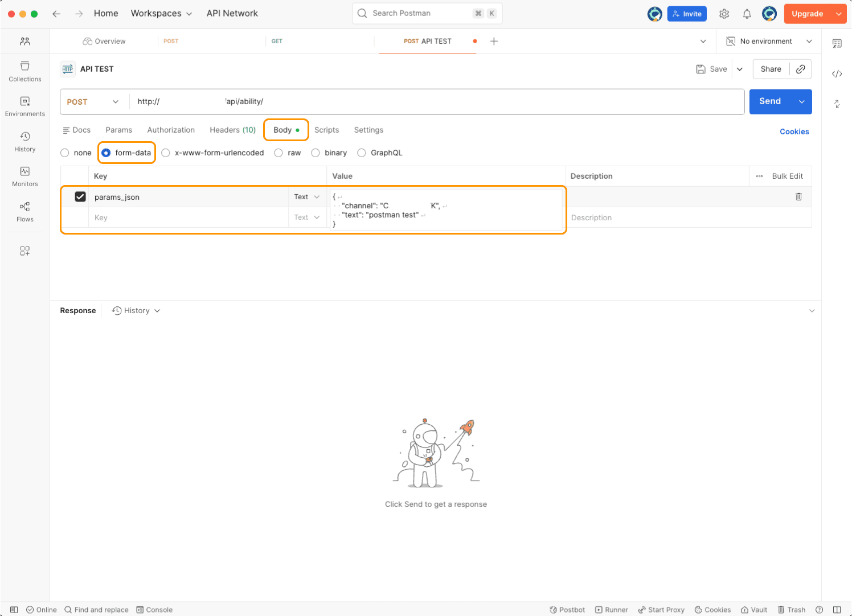Viewport: 852px width, 616px height.
Task: Open the notifications bell
Action: (x=747, y=14)
